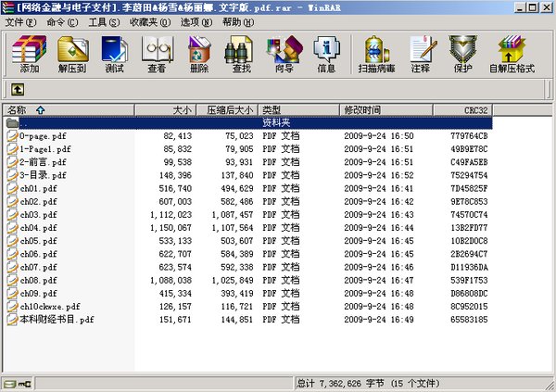
Task: Select the parent folder '..' icon
Action: 12,122
